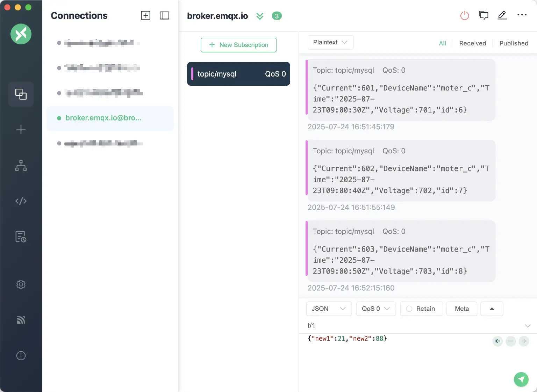Enable the Retain radio option
537x392 pixels.
(x=409, y=309)
